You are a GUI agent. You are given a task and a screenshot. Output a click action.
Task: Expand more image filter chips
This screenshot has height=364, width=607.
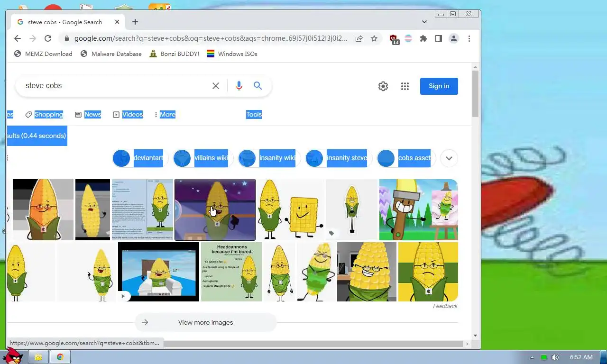[x=449, y=158]
